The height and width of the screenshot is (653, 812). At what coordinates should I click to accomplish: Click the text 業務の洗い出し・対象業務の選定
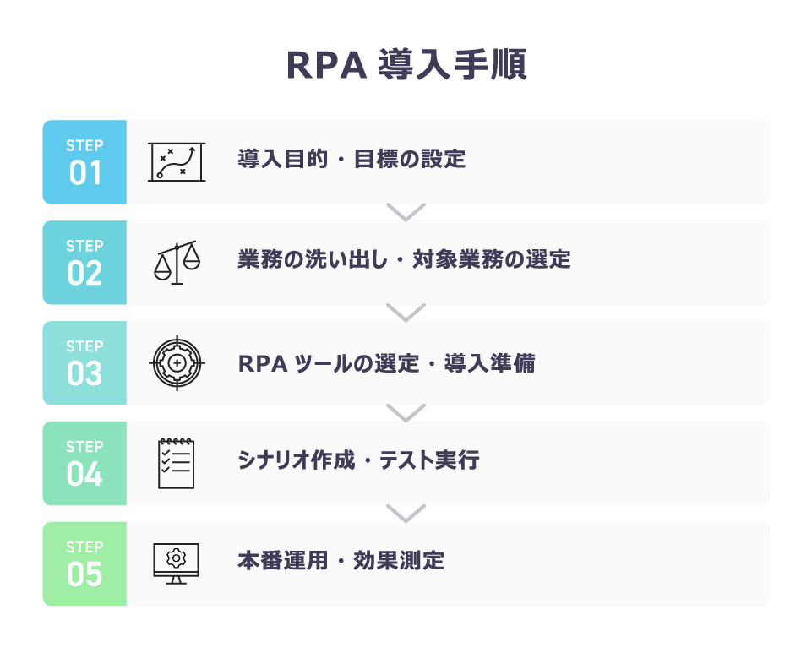pyautogui.click(x=404, y=259)
